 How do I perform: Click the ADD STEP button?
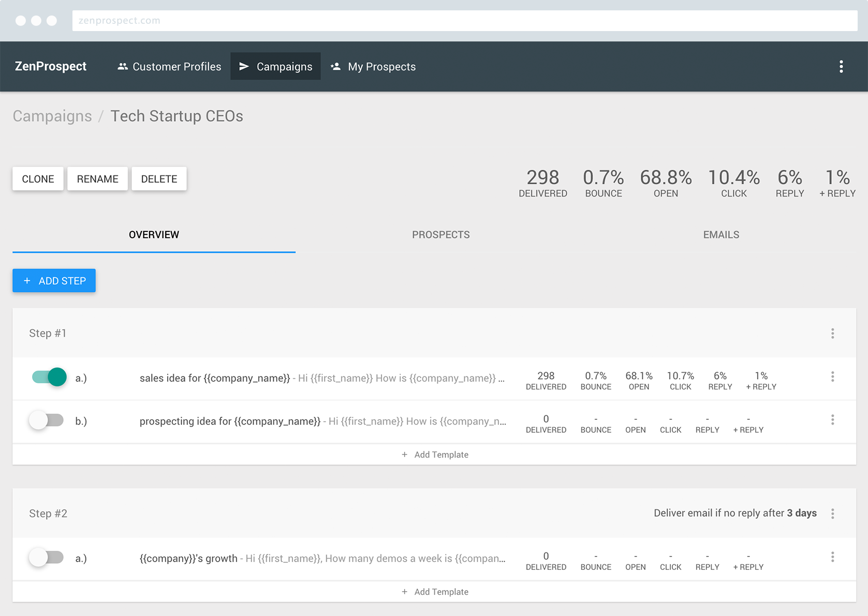(x=54, y=281)
